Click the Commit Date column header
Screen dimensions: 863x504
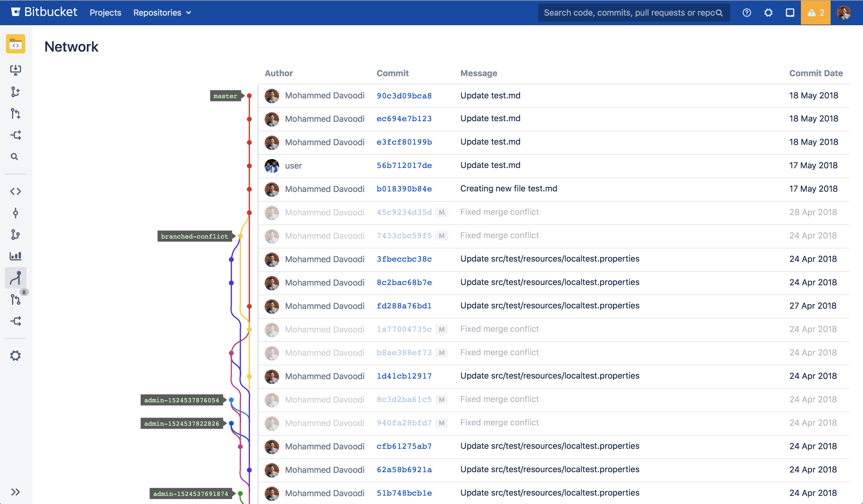[816, 73]
